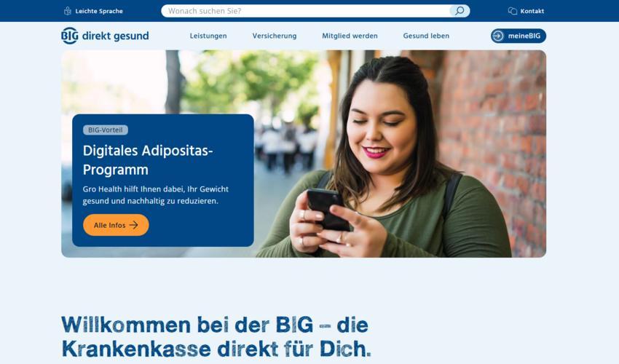Click the Gro Health description text
This screenshot has height=364, width=619.
pos(156,195)
